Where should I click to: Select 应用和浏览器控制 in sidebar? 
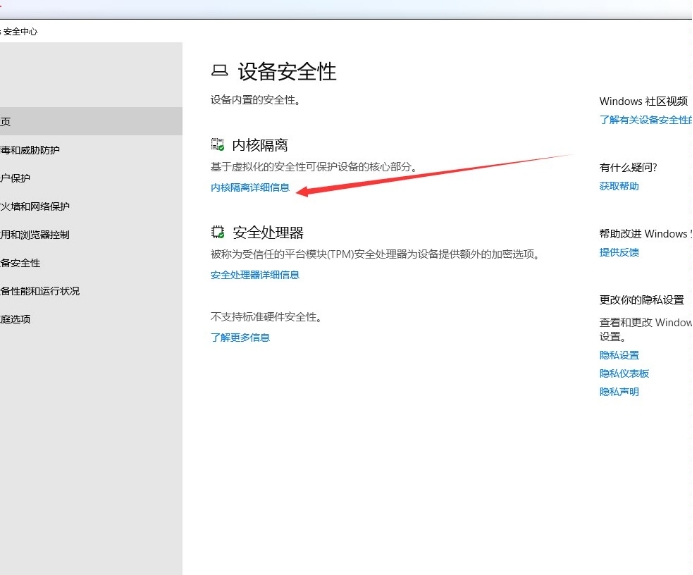coord(35,235)
